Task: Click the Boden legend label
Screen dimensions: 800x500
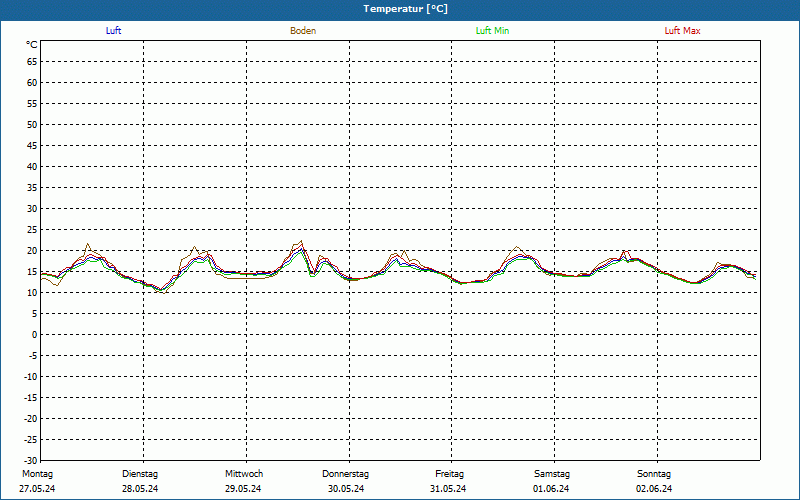Action: [x=303, y=31]
